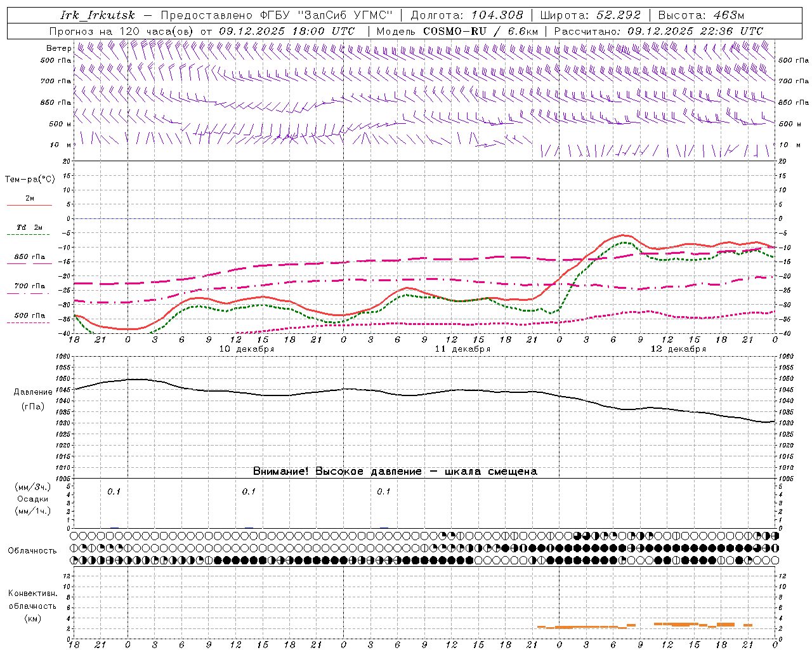Click the Широта: 52.292 field
812x650 pixels.
[590, 15]
